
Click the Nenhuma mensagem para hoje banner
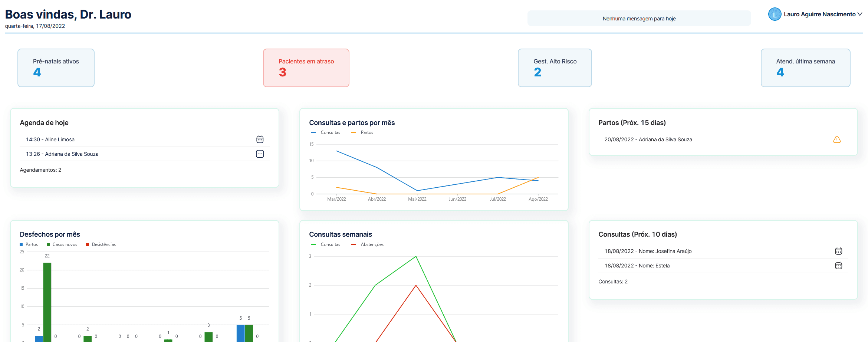639,19
